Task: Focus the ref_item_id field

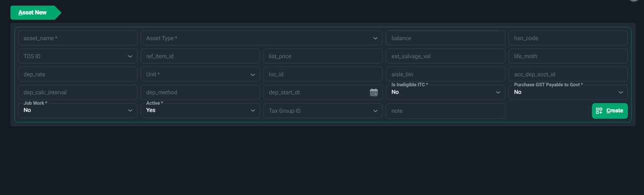Action: [x=200, y=56]
